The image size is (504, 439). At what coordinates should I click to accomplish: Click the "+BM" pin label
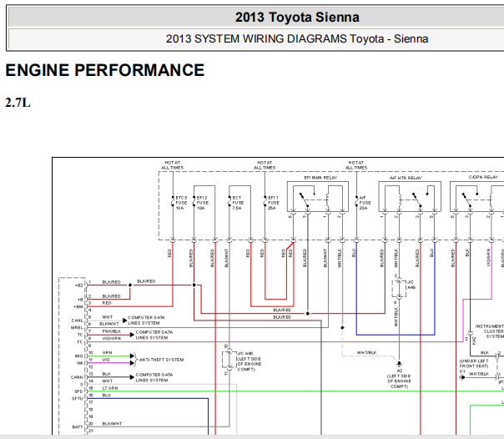[78, 306]
